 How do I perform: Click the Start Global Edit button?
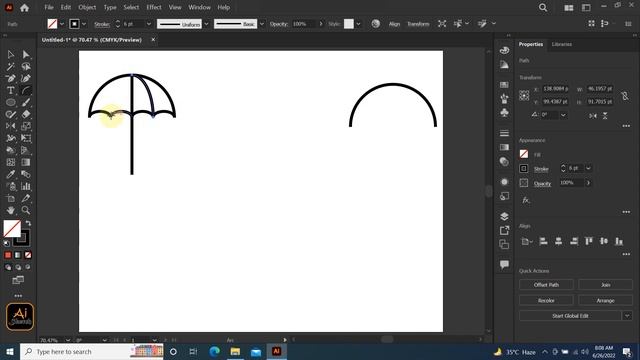click(570, 316)
